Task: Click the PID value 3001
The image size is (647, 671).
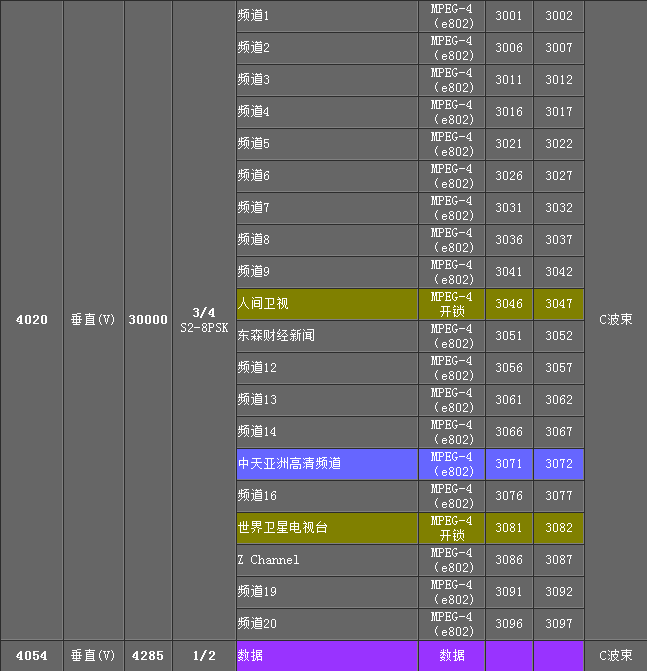Action: pos(509,16)
